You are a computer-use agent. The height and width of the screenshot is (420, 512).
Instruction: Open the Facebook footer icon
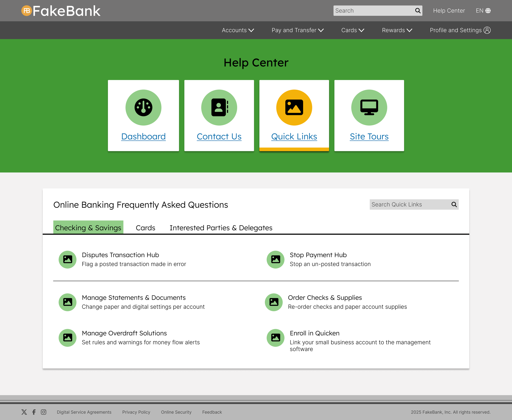(34, 412)
